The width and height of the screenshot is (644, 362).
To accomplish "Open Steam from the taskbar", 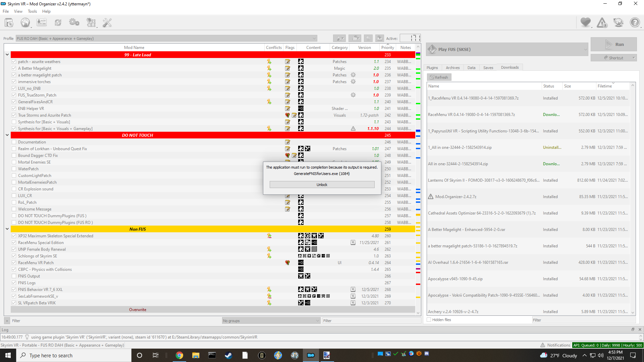I will [228, 355].
